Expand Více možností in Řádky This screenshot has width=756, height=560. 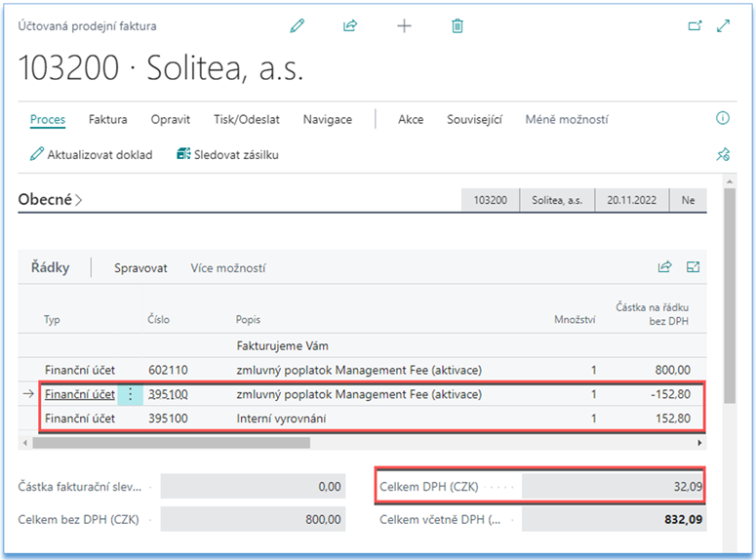click(x=227, y=267)
